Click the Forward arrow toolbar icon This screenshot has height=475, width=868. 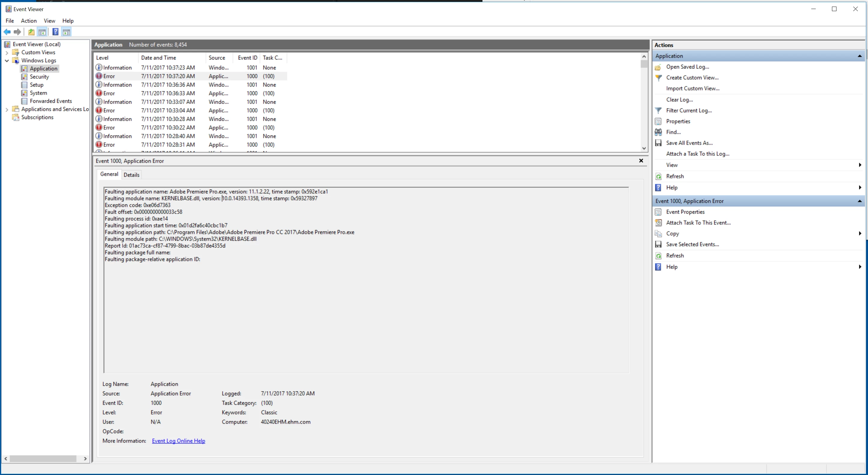pos(17,32)
